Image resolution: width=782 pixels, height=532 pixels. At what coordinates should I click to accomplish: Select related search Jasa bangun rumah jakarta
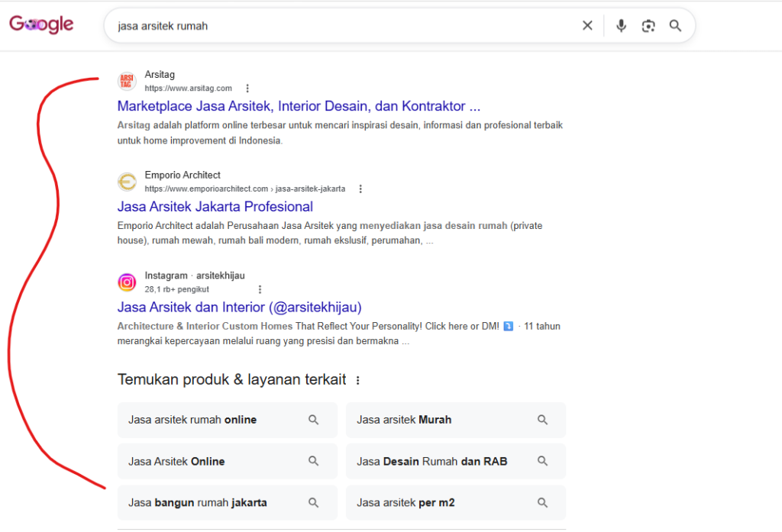coord(228,502)
